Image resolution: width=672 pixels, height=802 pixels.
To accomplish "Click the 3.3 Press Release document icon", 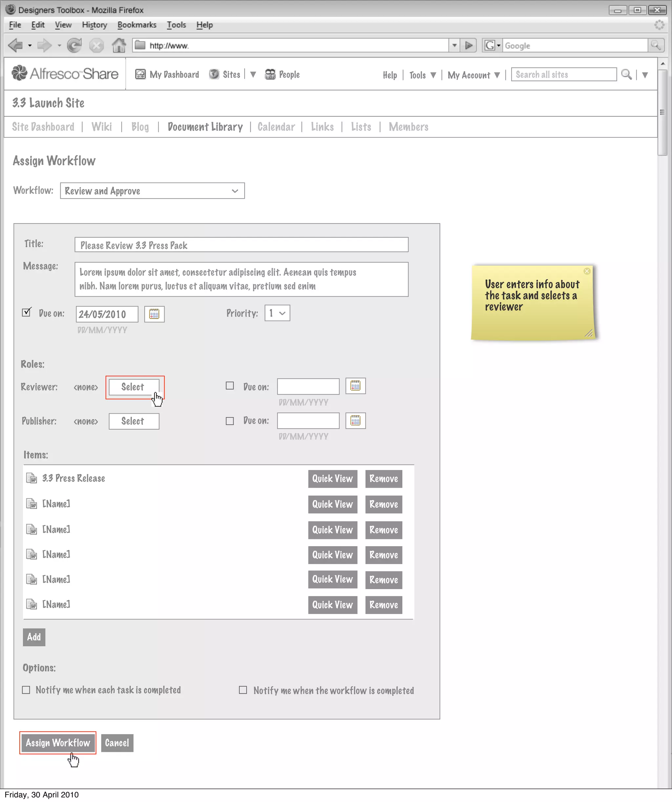I will 31,478.
